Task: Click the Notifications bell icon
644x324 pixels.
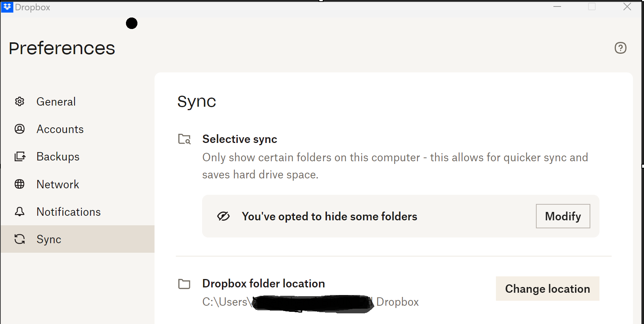Action: [x=19, y=212]
